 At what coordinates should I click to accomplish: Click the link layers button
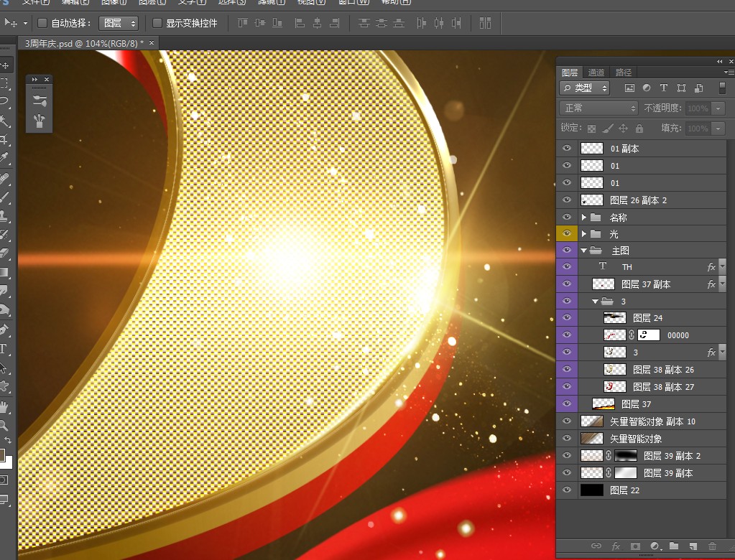[596, 546]
